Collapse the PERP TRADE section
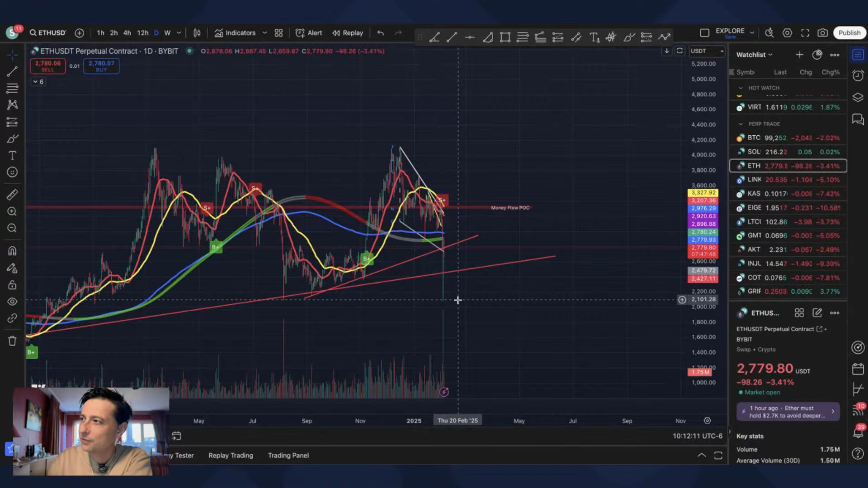Viewport: 868px width, 488px height. click(x=740, y=124)
